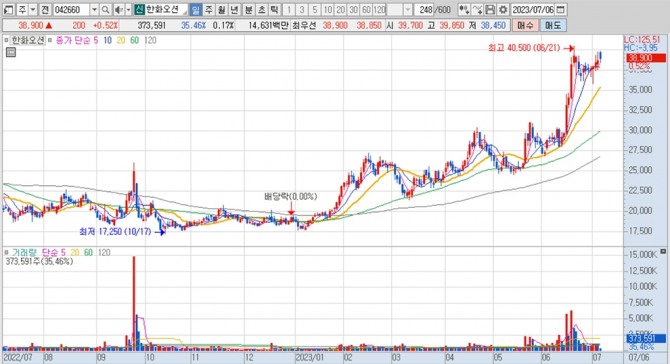This screenshot has width=670, height=364.
Task: Select the 3 interval button
Action: coord(302,9)
